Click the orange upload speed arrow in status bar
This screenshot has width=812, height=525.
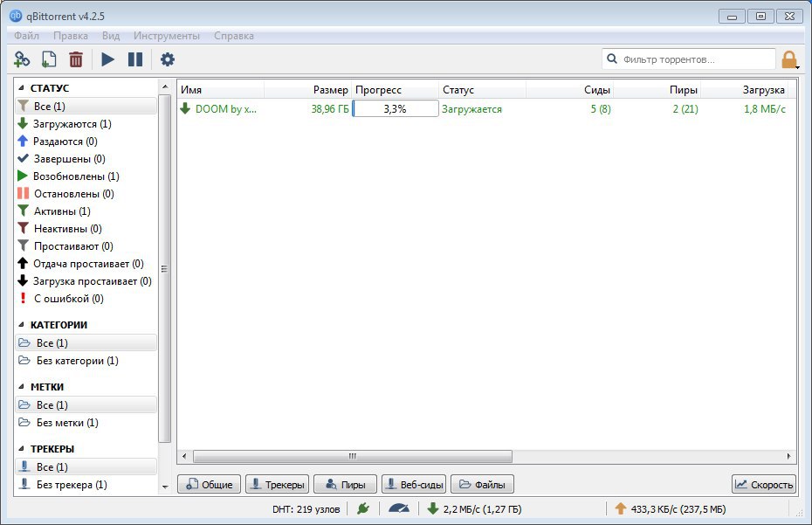621,509
